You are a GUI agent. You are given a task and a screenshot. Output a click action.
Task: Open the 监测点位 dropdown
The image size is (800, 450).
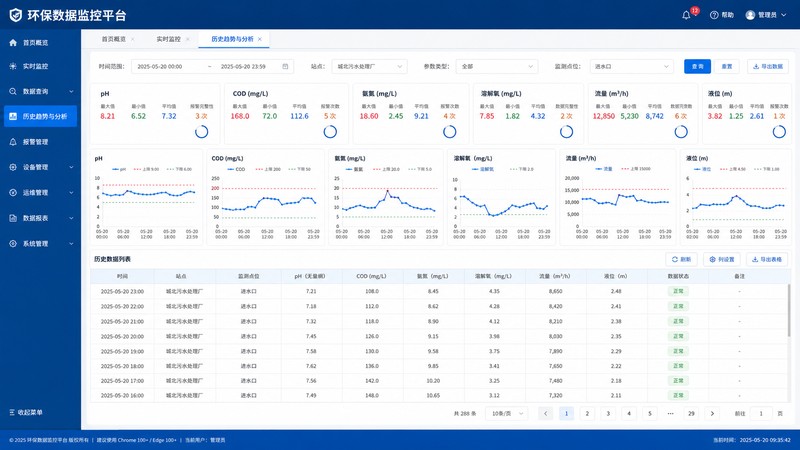coord(631,66)
